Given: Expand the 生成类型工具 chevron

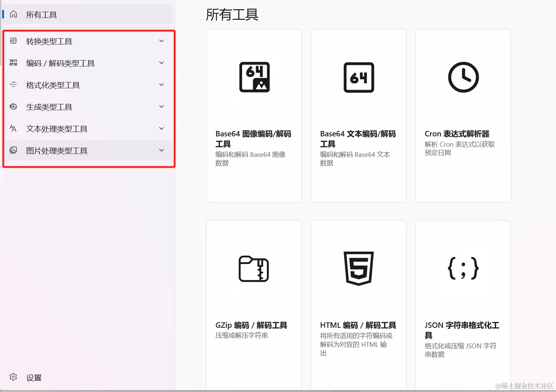Looking at the screenshot, I should click(161, 106).
